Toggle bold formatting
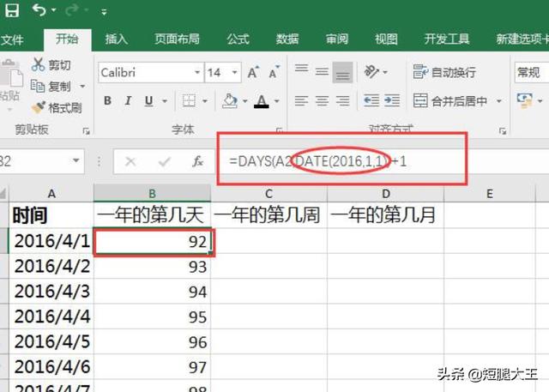This screenshot has width=549, height=392. 107,101
